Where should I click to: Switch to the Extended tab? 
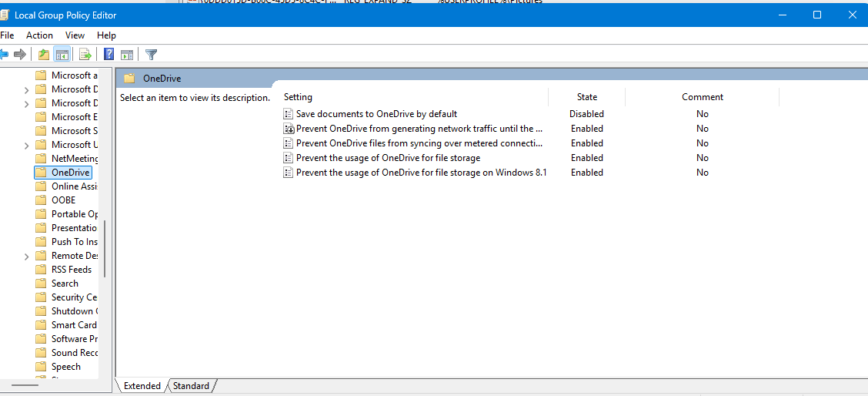click(x=142, y=385)
